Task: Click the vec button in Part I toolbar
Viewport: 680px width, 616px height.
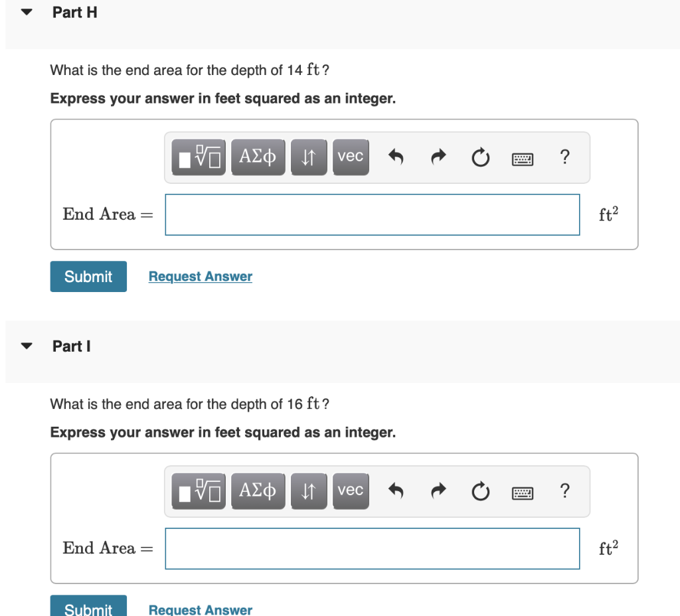Action: pyautogui.click(x=351, y=491)
